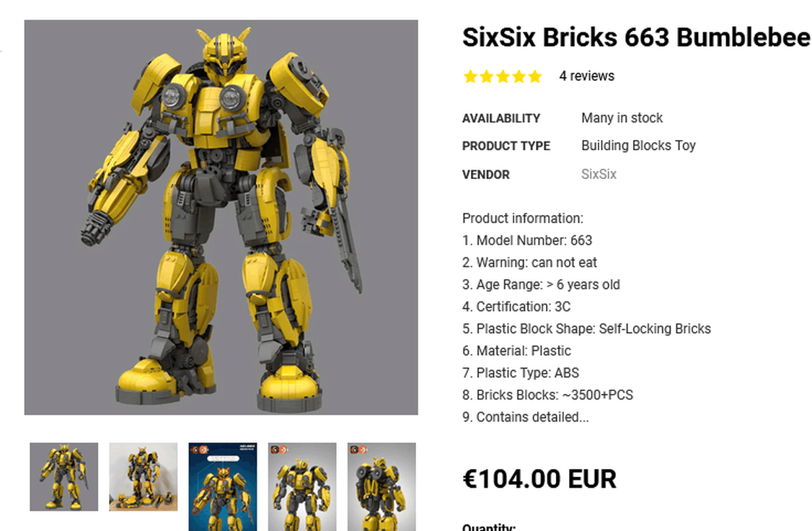Enlarge the main Bumblebee product image
Image resolution: width=812 pixels, height=531 pixels.
pyautogui.click(x=221, y=217)
